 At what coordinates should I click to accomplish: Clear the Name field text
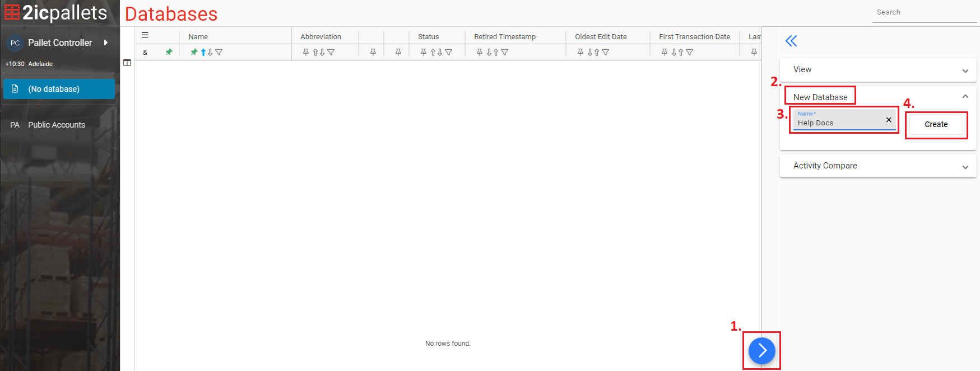click(889, 120)
